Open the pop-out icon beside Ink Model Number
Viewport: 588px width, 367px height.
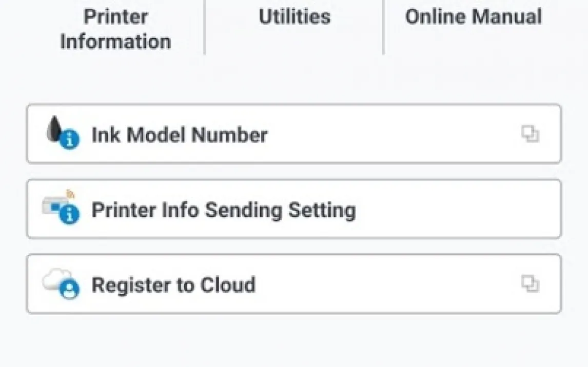coord(530,134)
